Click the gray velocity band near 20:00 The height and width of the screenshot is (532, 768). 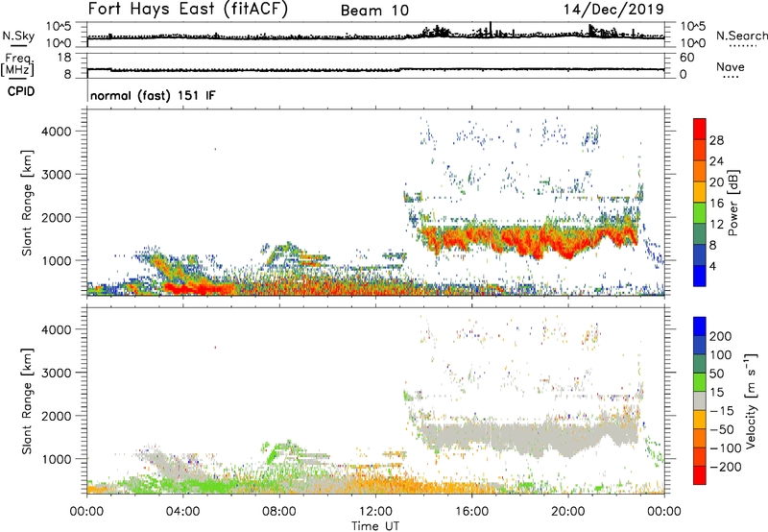coord(568,439)
